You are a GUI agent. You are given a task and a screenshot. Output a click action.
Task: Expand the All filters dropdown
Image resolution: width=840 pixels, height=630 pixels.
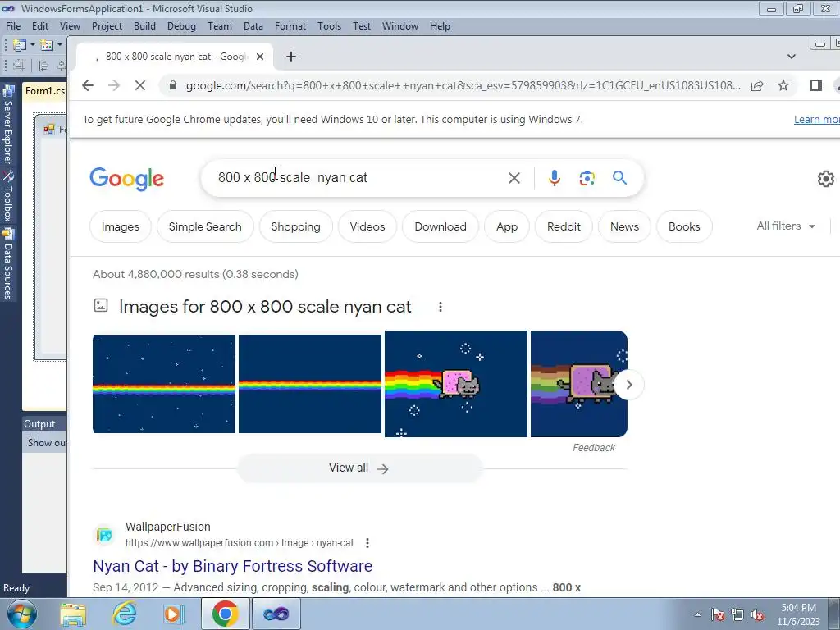click(x=786, y=226)
